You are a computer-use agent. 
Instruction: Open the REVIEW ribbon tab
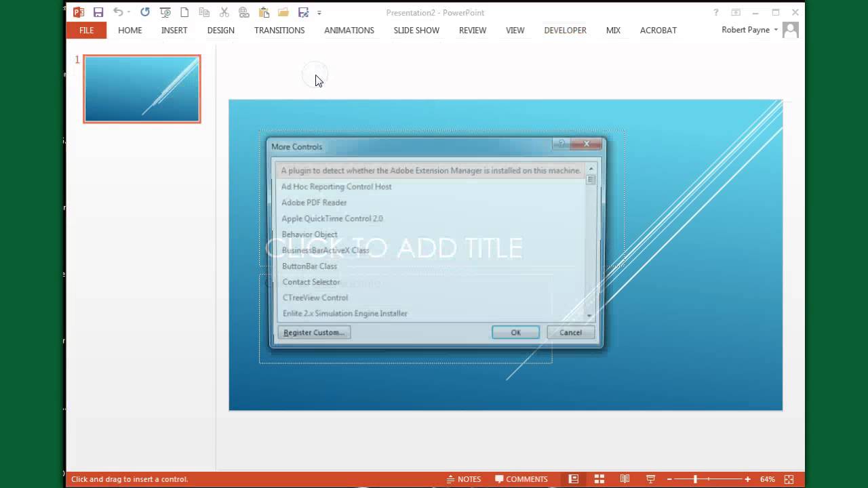pos(473,30)
